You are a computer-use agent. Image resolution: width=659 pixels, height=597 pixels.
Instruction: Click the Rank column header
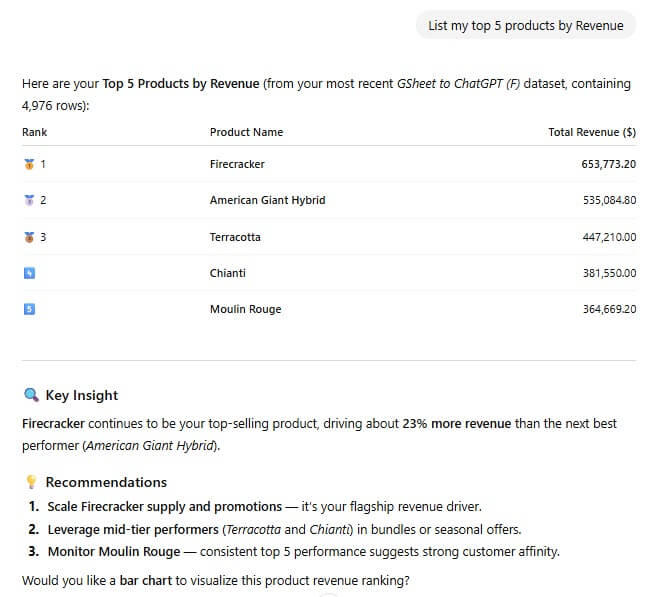click(x=35, y=132)
